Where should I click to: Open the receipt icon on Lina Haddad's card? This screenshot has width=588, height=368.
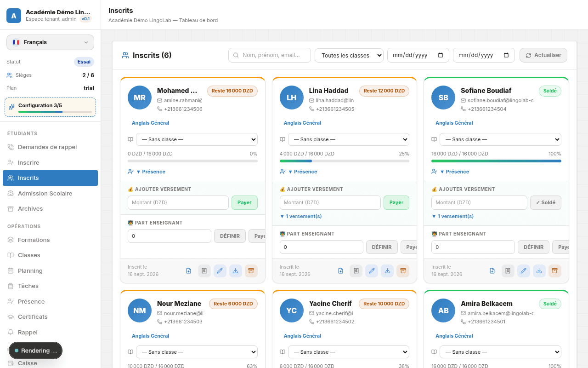(356, 270)
